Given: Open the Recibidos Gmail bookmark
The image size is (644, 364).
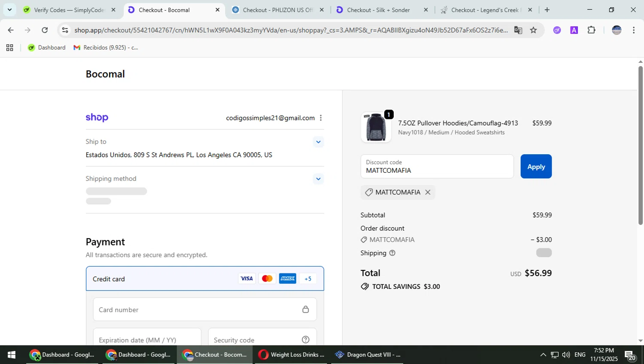Looking at the screenshot, I should point(106,48).
